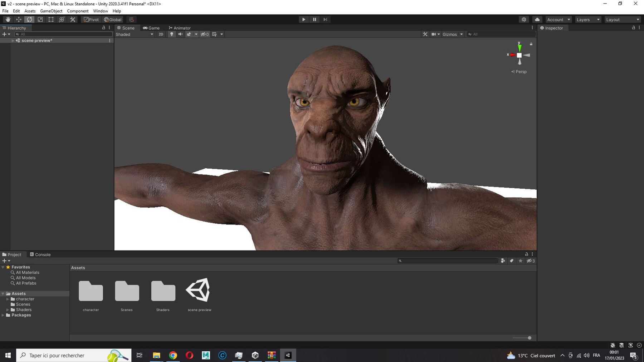This screenshot has height=362, width=644.
Task: Select the Move tool
Action: click(19, 19)
